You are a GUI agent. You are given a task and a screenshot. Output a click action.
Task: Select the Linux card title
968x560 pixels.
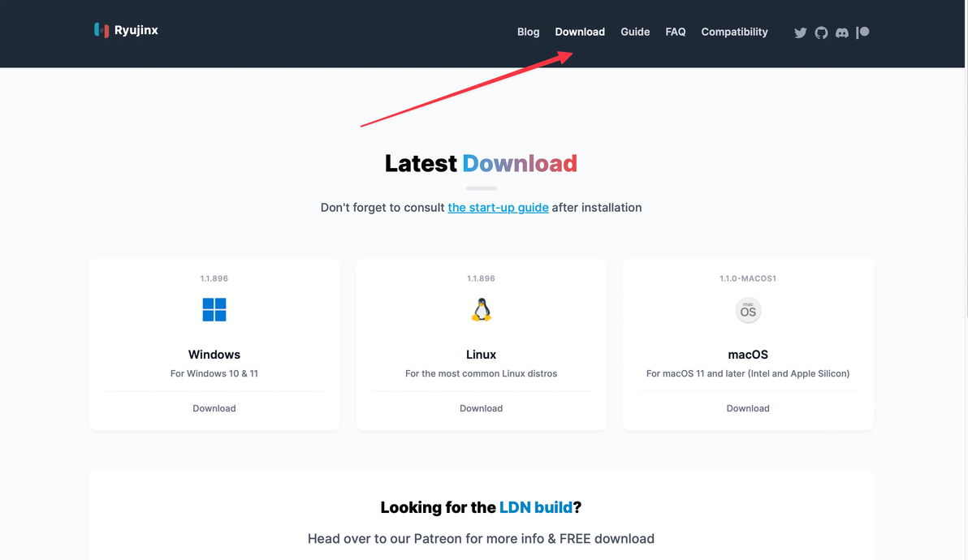pos(481,355)
